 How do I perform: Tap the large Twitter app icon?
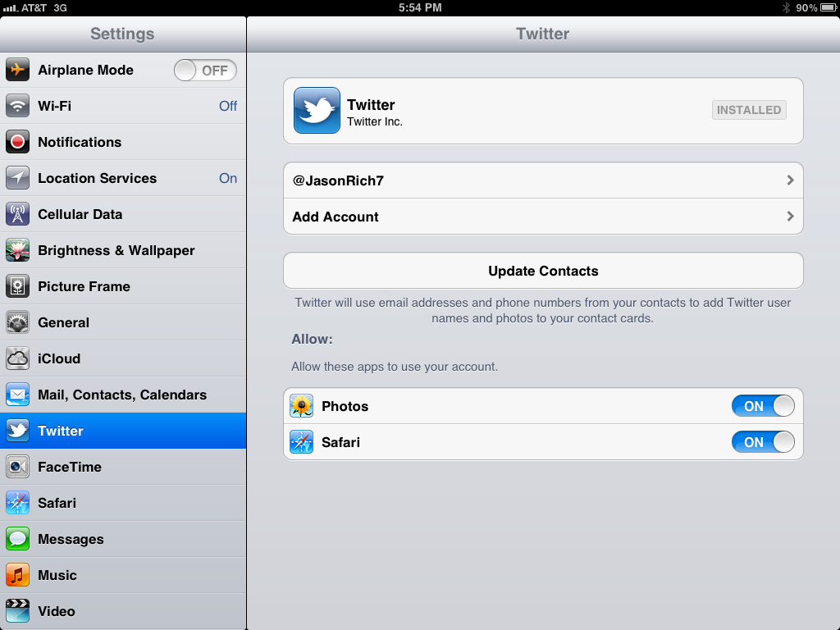click(x=317, y=111)
